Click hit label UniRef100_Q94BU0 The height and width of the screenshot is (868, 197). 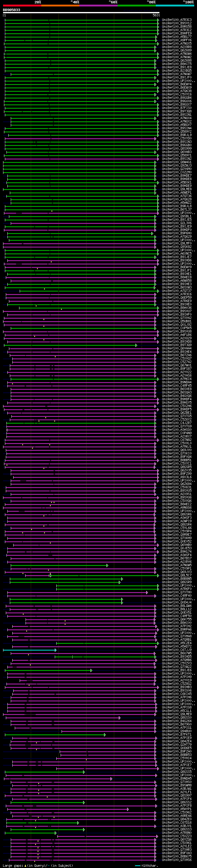177,731
